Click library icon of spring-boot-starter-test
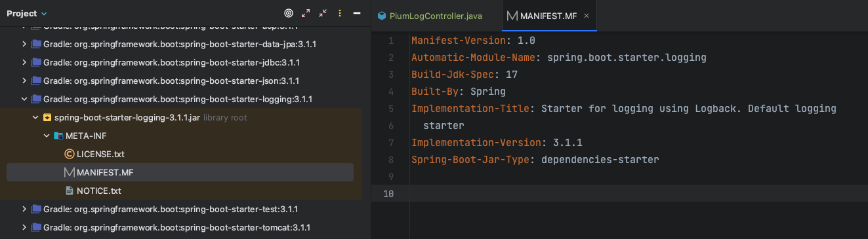This screenshot has height=239, width=868. tap(36, 210)
